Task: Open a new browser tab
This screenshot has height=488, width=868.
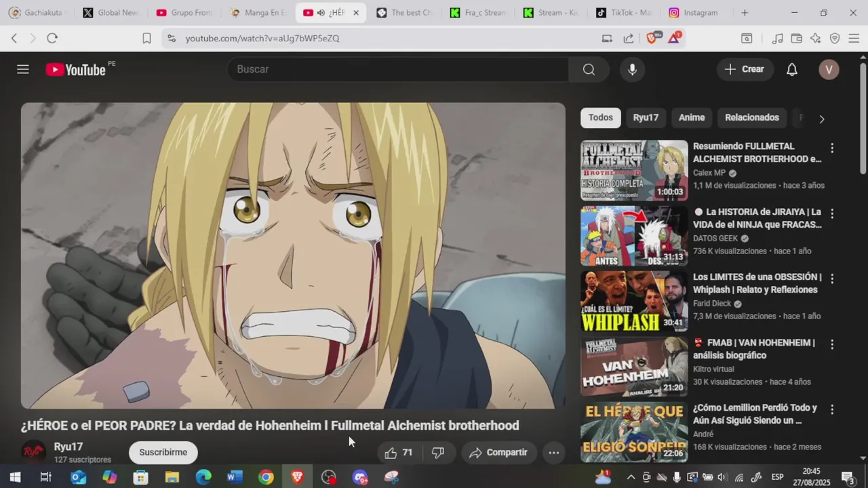Action: point(745,13)
